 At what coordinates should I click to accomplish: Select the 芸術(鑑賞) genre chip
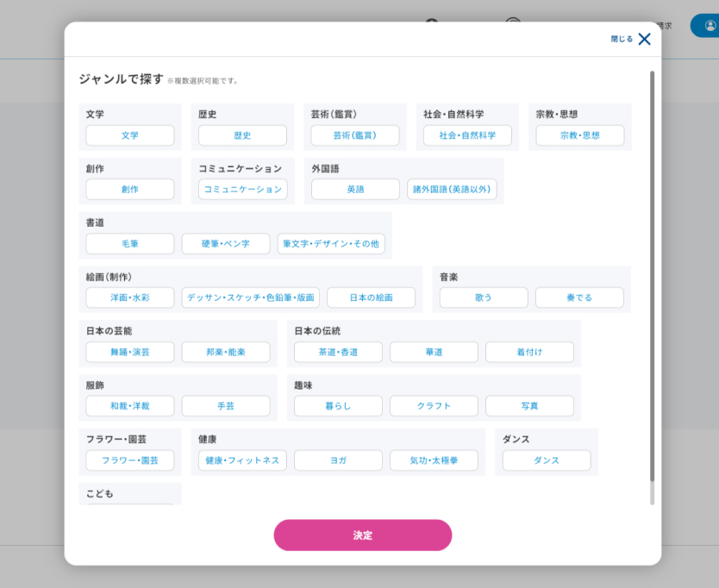[x=355, y=135]
